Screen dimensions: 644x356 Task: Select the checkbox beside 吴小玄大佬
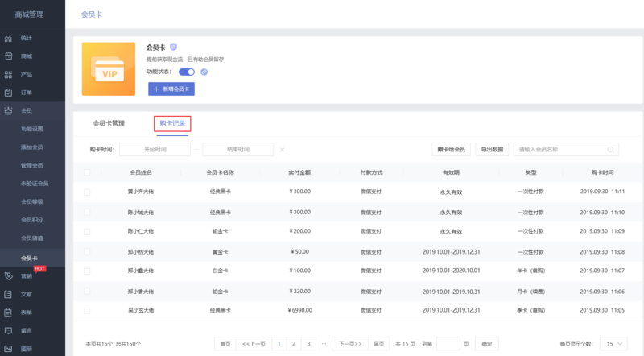(x=87, y=309)
